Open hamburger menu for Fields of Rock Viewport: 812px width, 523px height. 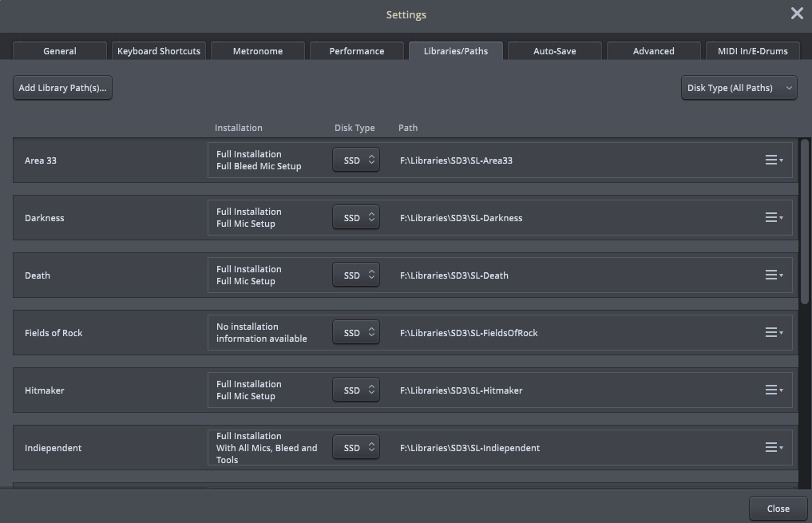pyautogui.click(x=773, y=333)
